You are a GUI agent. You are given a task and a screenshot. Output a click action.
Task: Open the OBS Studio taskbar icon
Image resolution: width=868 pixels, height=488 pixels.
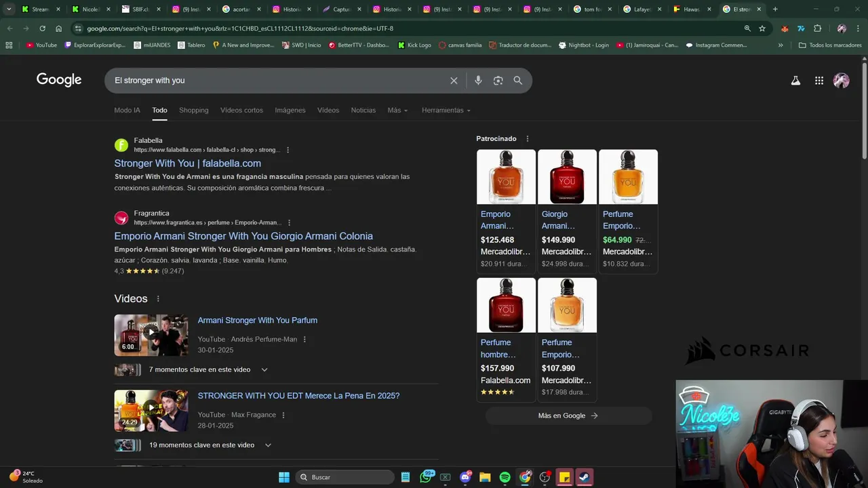coord(545,477)
